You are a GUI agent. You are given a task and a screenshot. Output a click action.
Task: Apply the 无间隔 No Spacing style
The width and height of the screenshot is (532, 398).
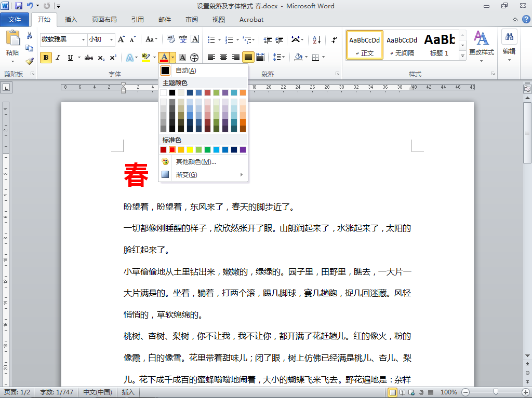[402, 45]
